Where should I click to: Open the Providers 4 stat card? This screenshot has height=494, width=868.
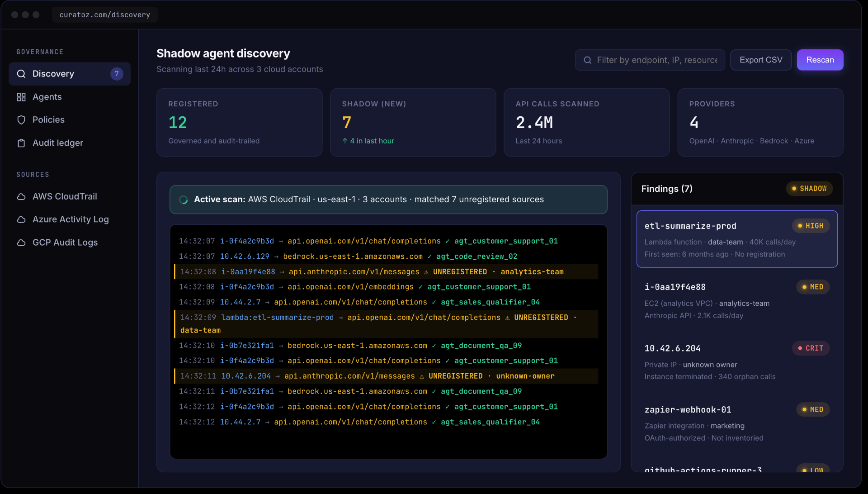pos(760,122)
